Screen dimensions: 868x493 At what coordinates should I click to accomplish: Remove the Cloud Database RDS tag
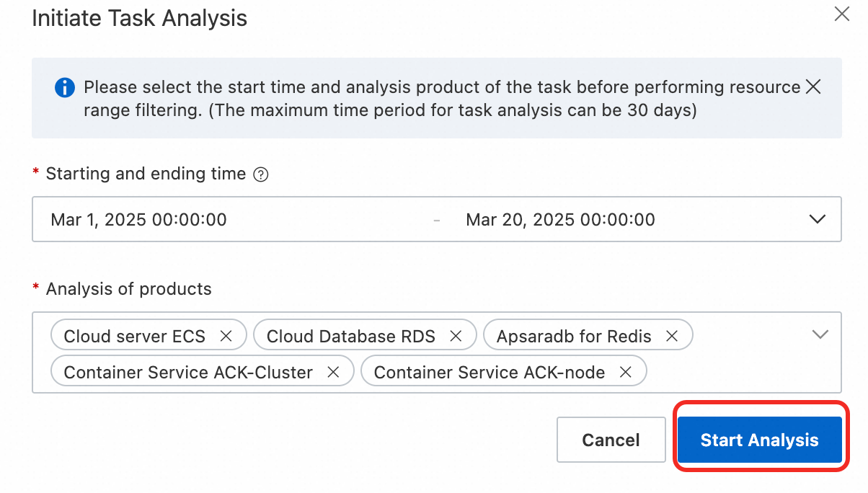[x=456, y=336]
